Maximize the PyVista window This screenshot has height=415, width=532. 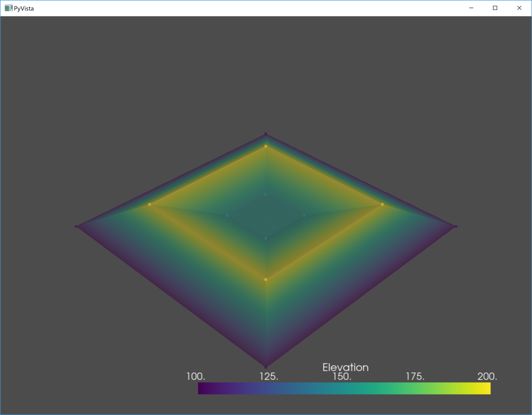(x=495, y=8)
